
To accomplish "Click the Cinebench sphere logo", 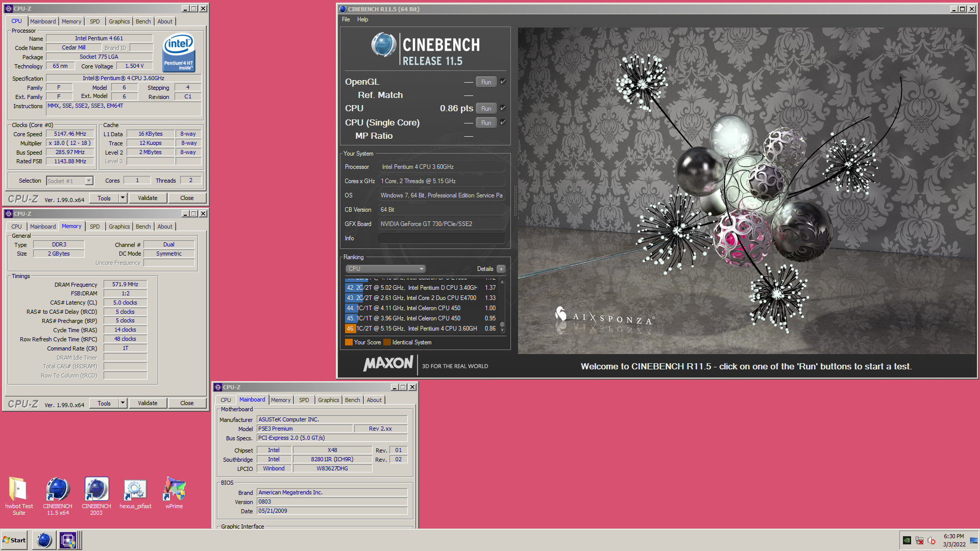I will 384,45.
